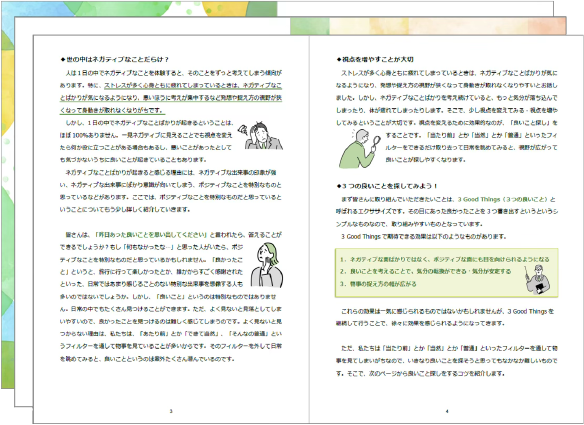Click line starting '皆さんは、「昨日あった良いこと'
Screen dimensions: 584x425
click(174, 235)
